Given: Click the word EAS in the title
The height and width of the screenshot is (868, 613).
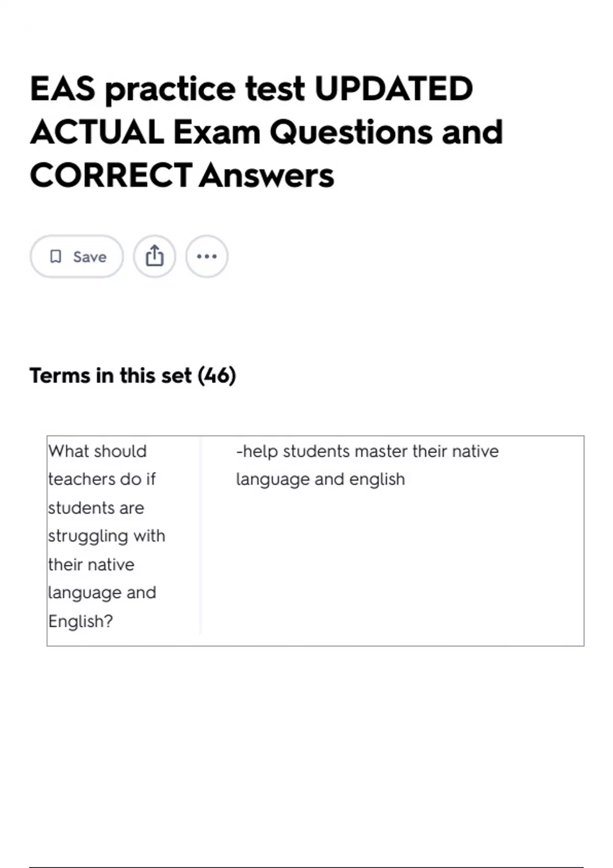Looking at the screenshot, I should coord(63,89).
